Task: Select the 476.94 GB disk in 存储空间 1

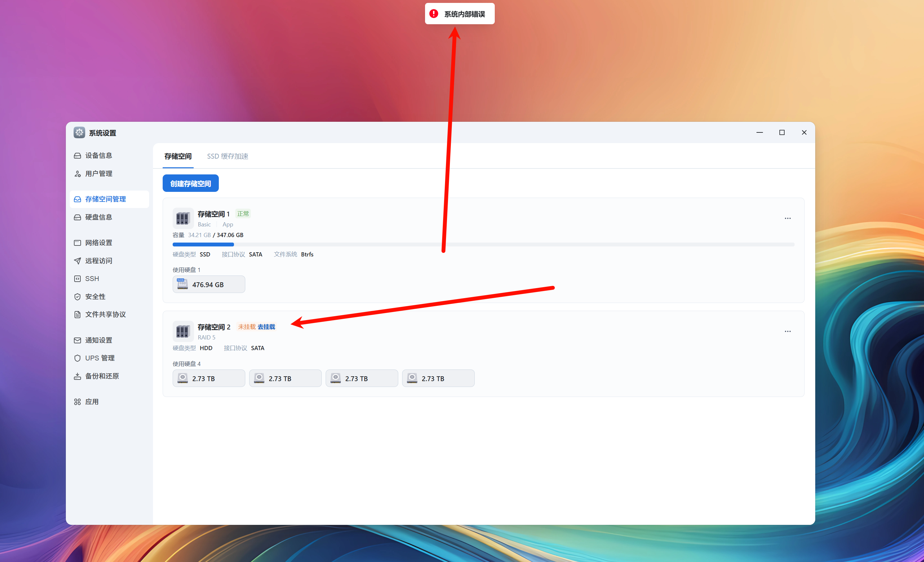Action: 208,284
